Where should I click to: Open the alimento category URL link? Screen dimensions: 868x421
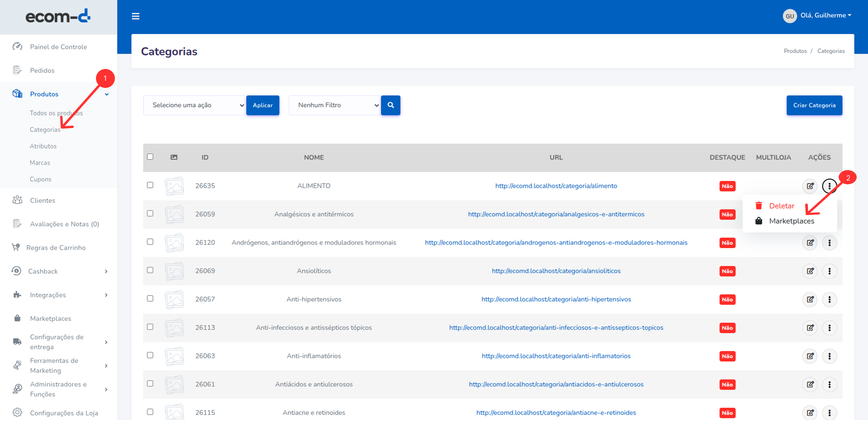[556, 186]
